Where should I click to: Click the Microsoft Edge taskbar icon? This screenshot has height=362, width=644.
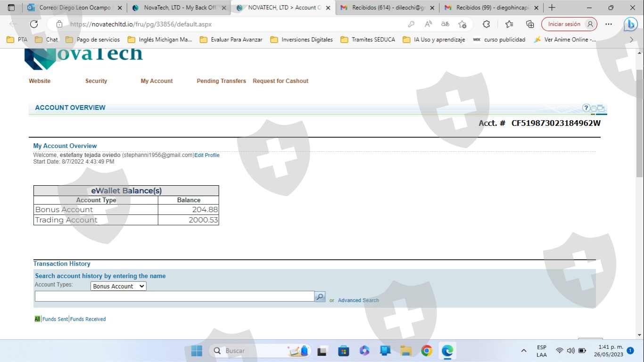click(x=447, y=351)
